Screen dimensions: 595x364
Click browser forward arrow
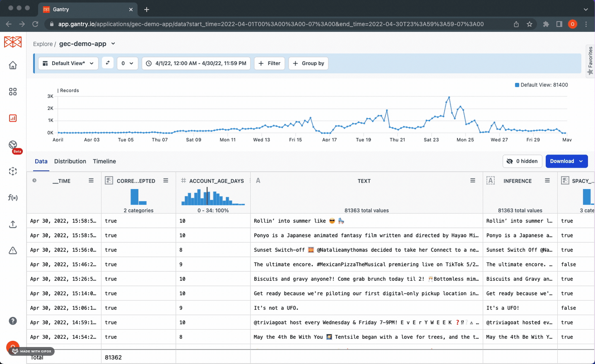22,24
